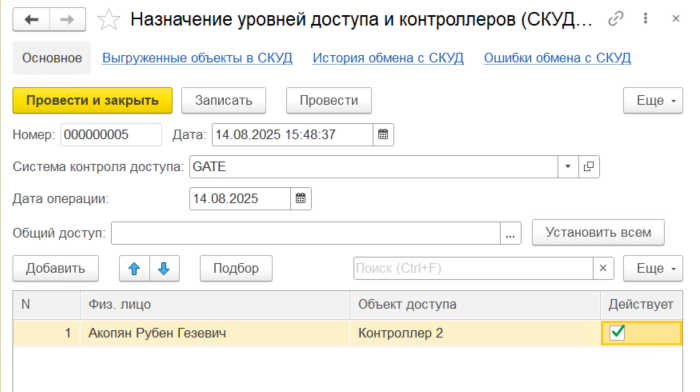
Task: Clear the search field with X
Action: coord(603,268)
